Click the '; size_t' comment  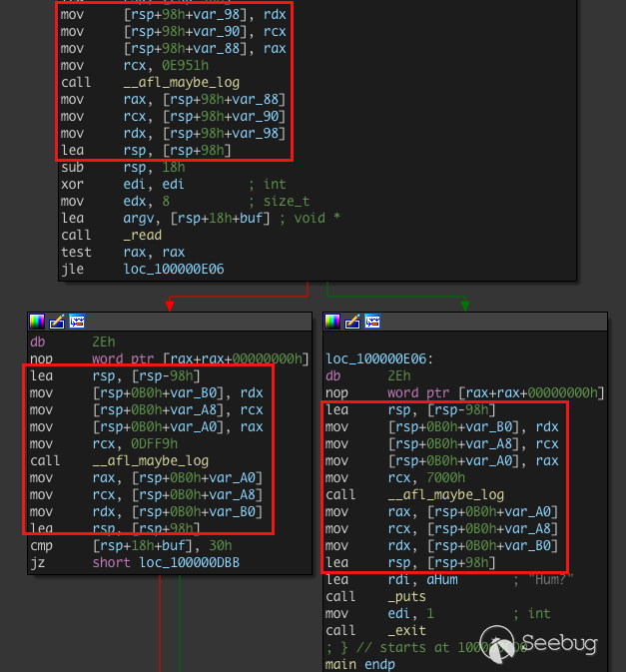[x=279, y=202]
